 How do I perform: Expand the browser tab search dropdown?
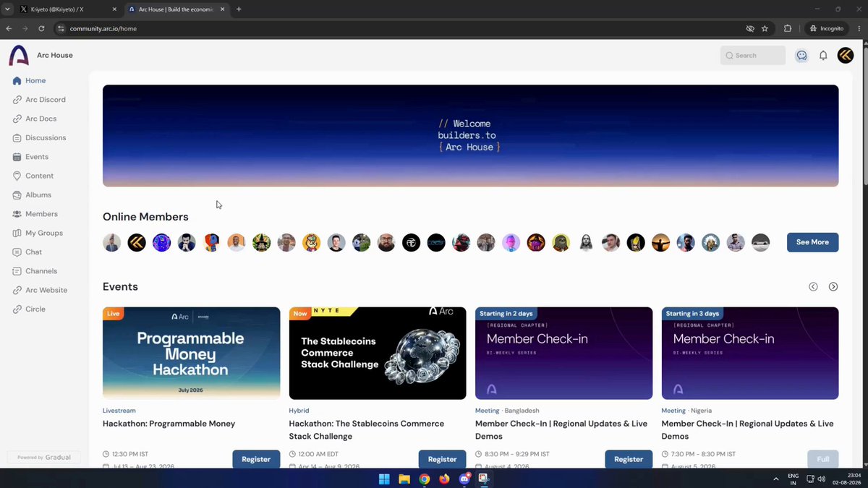7,9
